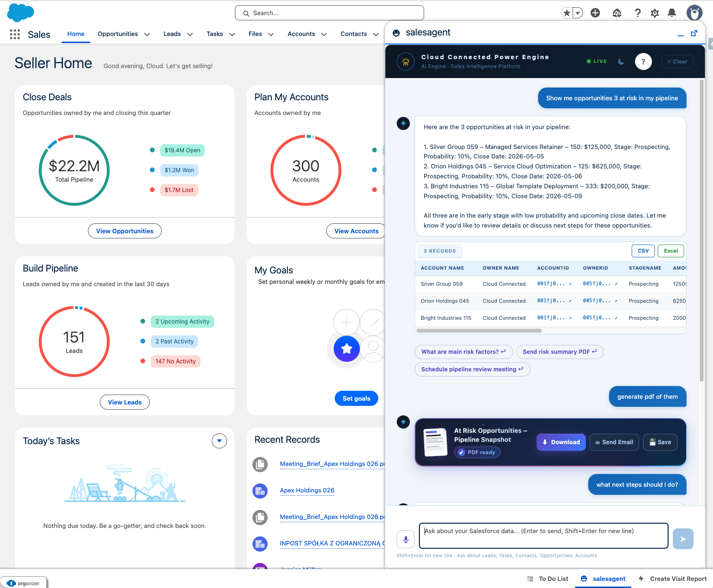This screenshot has width=713, height=588.
Task: Open the user profile avatar
Action: pos(695,13)
